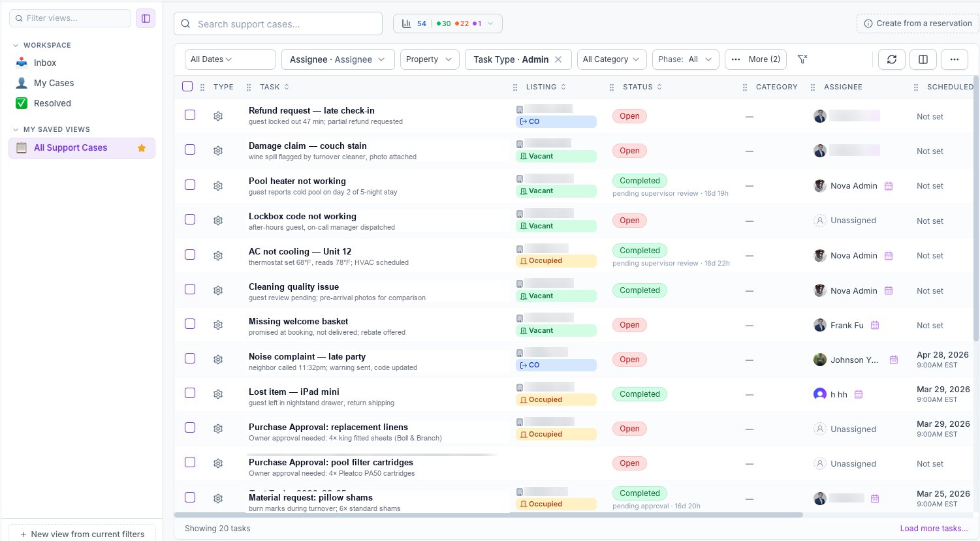Open the Property filter dropdown

[430, 59]
